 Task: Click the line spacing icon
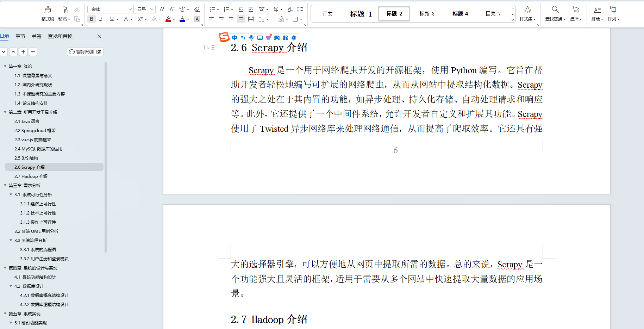(262, 19)
